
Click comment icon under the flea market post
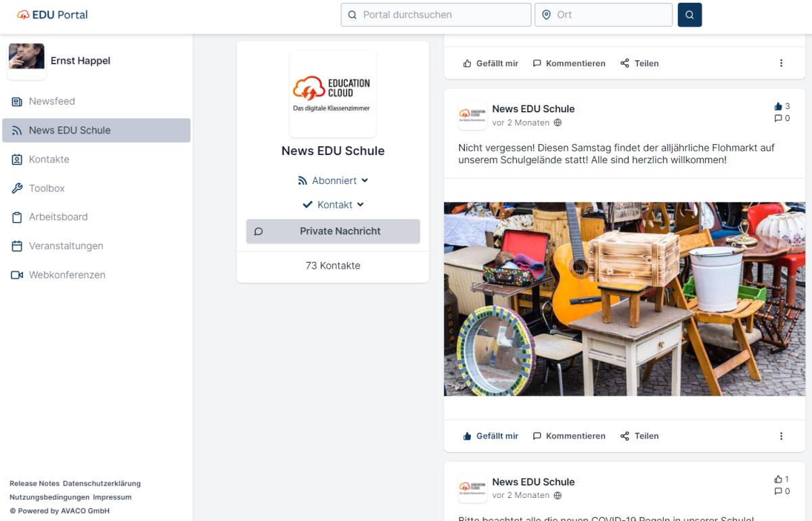537,436
